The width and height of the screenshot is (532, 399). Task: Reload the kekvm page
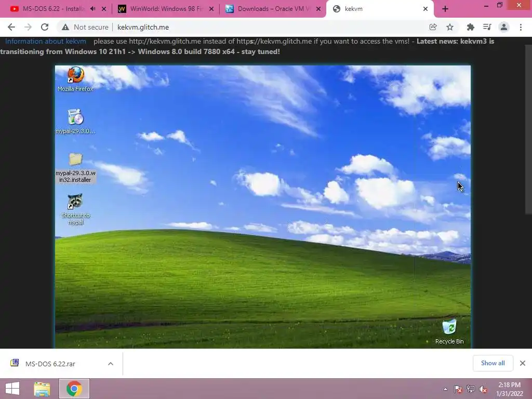45,27
